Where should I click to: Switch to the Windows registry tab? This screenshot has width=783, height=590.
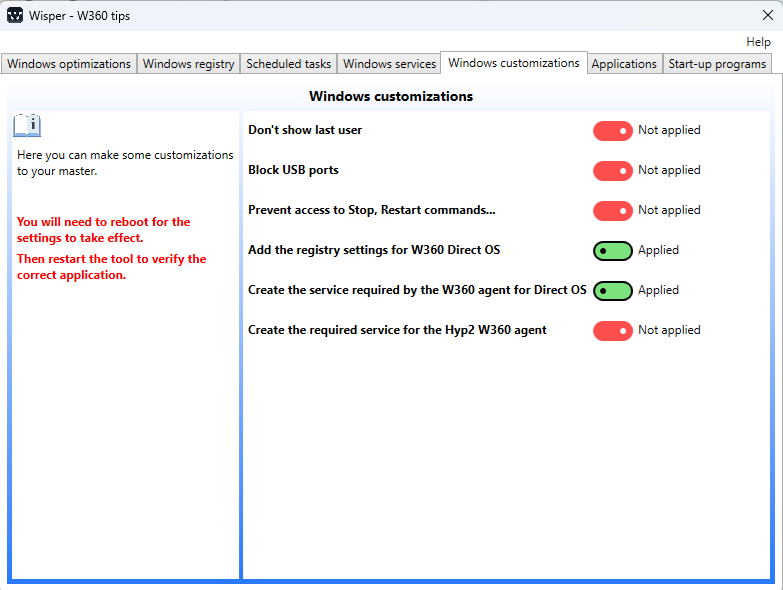188,64
